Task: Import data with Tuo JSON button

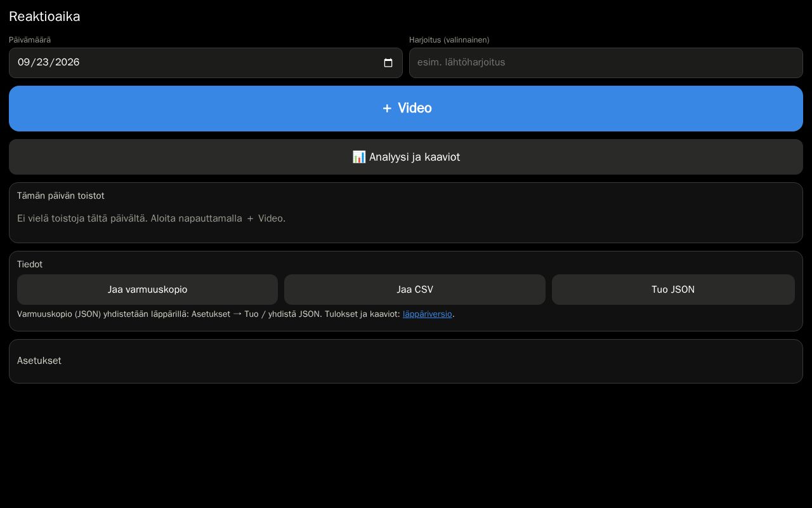Action: 673,290
